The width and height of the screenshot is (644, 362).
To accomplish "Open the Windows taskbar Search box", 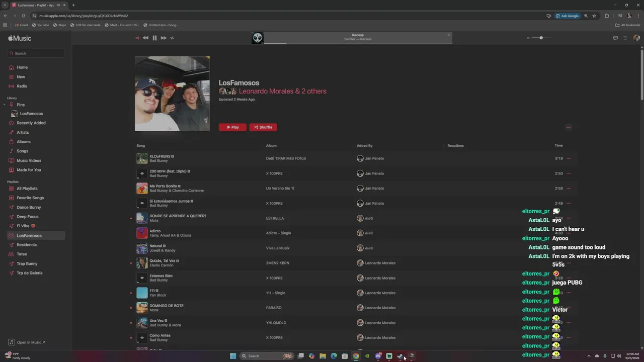I will 267,356.
